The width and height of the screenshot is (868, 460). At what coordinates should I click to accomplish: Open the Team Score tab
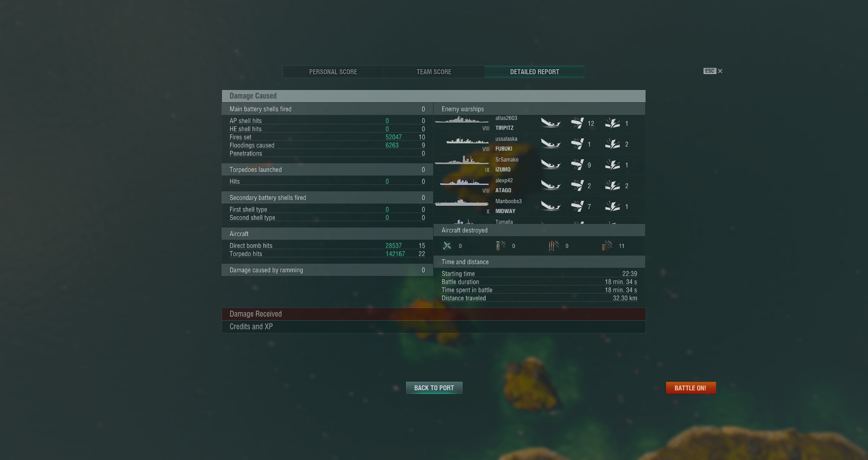pyautogui.click(x=434, y=71)
